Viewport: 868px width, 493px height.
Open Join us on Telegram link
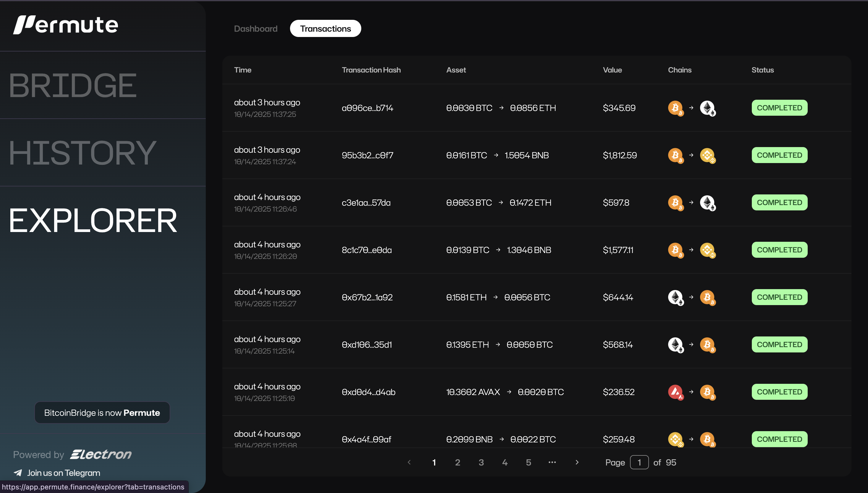click(x=63, y=473)
